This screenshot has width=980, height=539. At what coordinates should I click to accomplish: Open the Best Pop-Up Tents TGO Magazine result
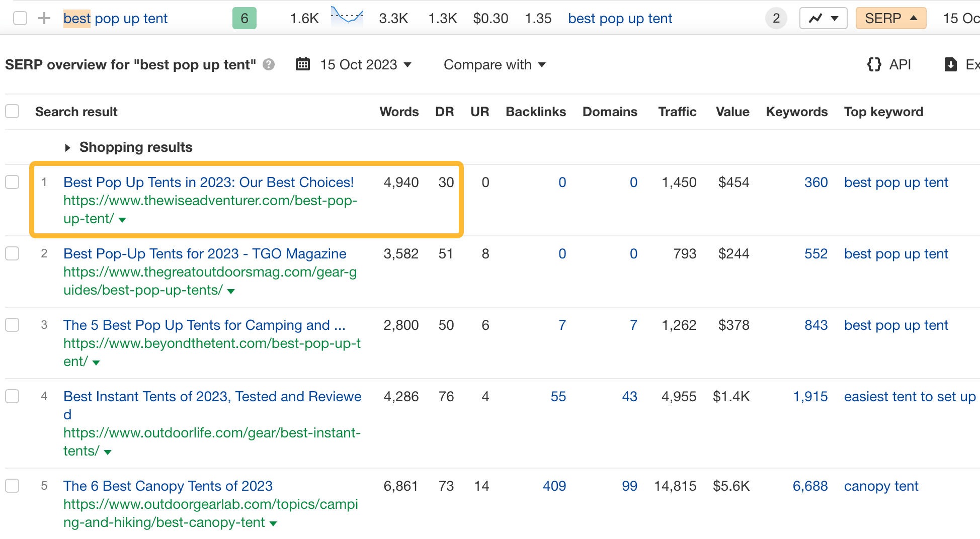coord(204,253)
